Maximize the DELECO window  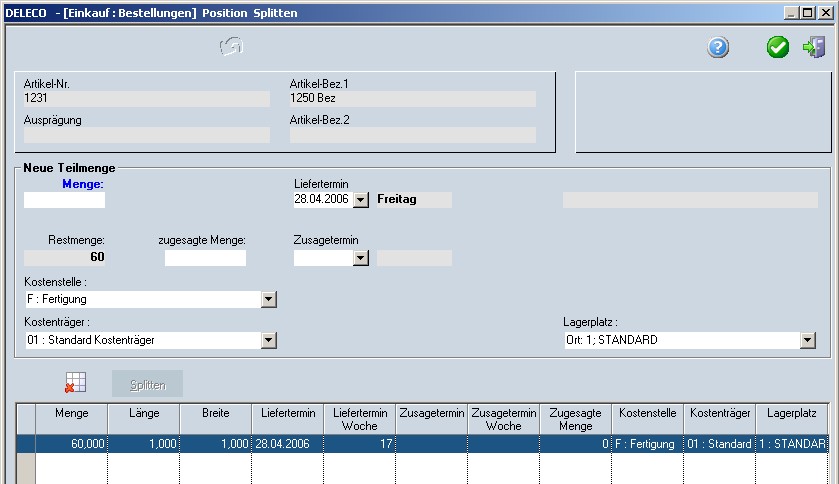(x=808, y=13)
